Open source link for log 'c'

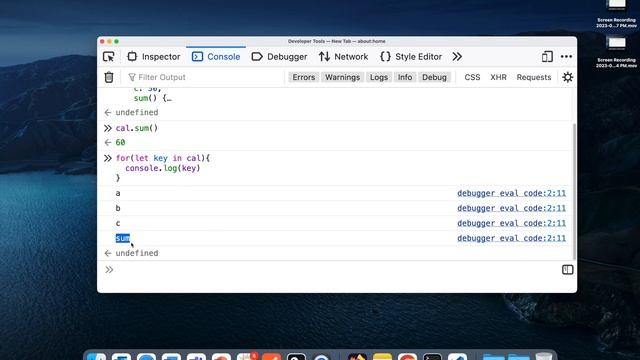pos(511,223)
